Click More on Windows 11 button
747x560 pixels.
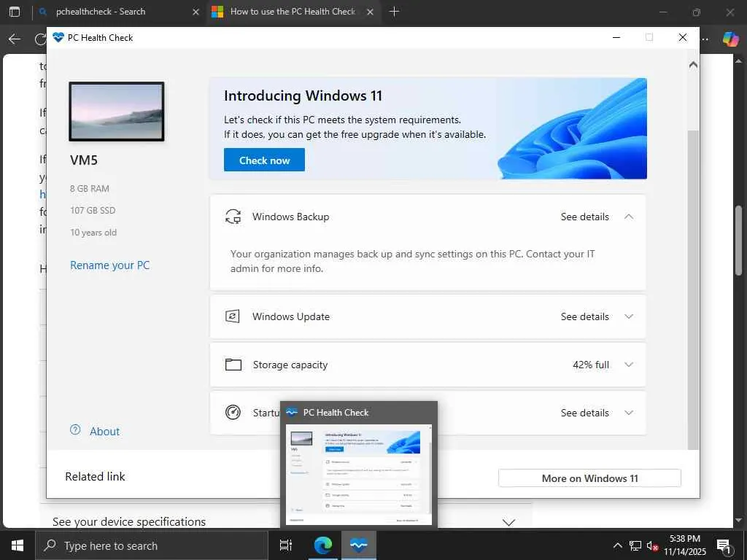[589, 478]
